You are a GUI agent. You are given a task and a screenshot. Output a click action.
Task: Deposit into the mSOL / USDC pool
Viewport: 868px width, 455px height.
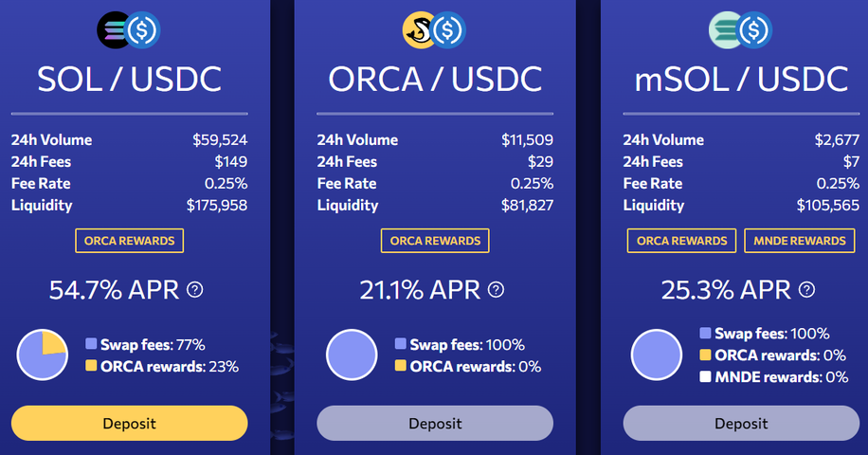pos(741,424)
